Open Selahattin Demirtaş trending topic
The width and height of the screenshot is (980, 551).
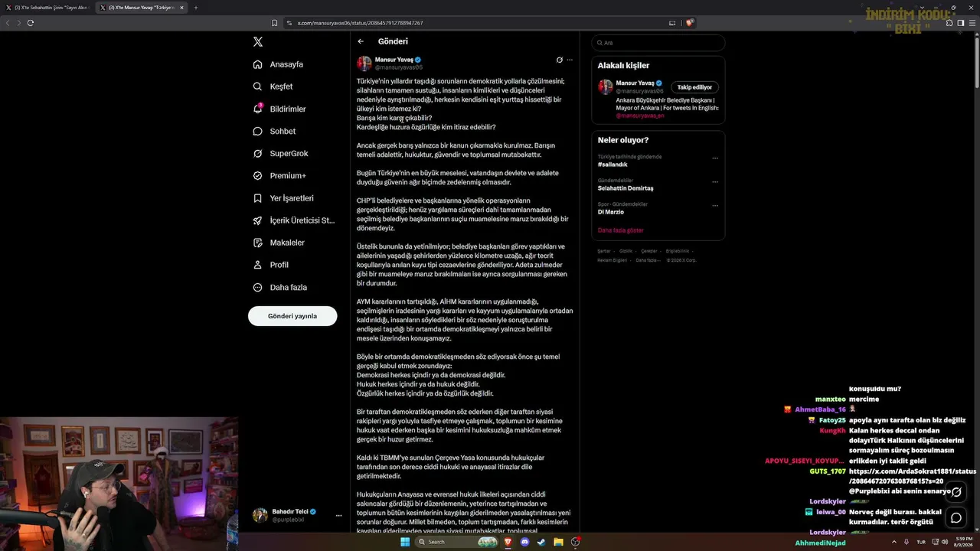(x=626, y=188)
